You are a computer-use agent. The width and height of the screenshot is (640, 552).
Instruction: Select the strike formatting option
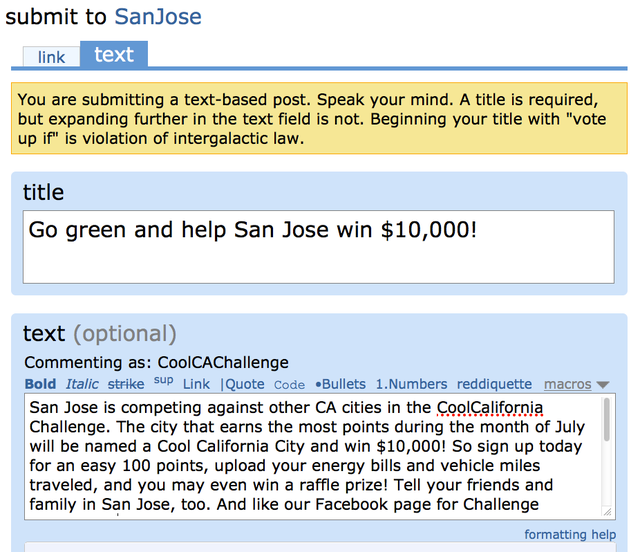[125, 384]
